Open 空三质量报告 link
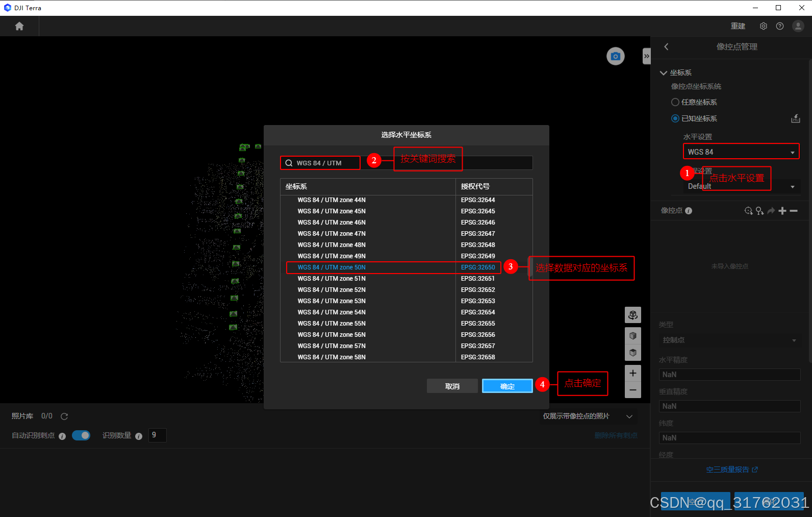Screen dimensions: 812x517 [728, 470]
